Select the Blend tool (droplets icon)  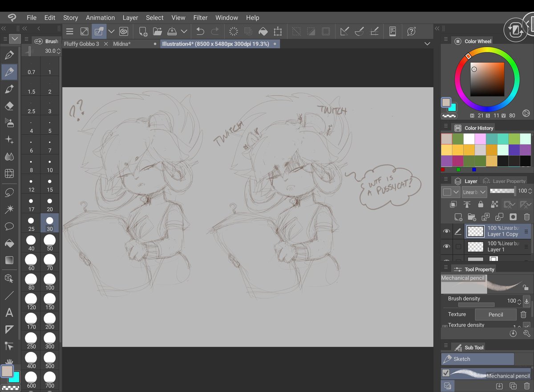point(9,156)
